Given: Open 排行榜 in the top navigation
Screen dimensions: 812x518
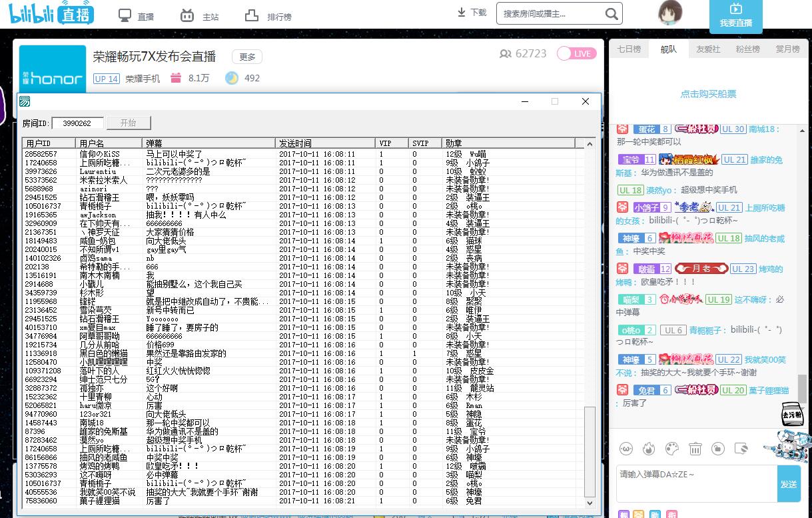Looking at the screenshot, I should coord(268,16).
